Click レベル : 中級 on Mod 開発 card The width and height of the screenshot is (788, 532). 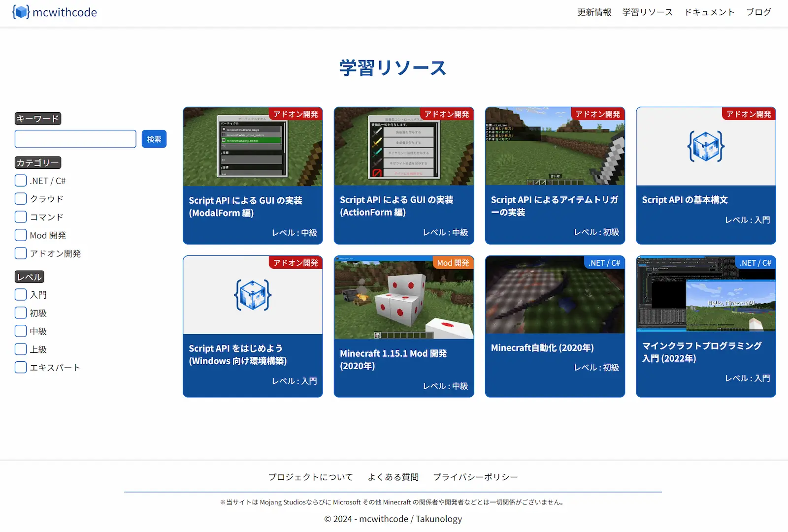click(x=445, y=386)
